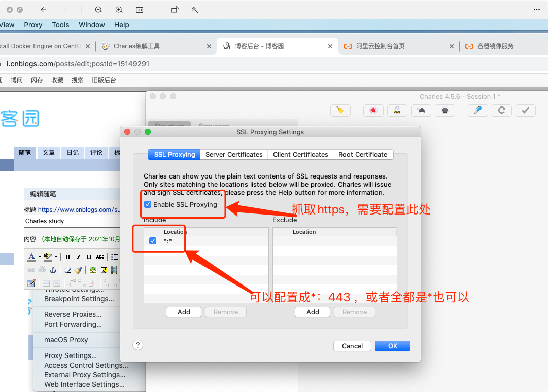Click the font color A swatch

(x=31, y=257)
